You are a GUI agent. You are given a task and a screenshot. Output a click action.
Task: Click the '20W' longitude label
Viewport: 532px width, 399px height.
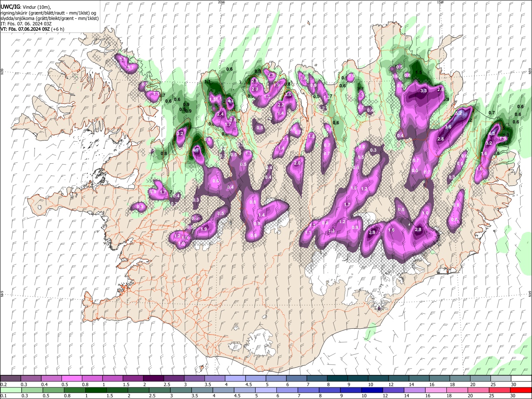pyautogui.click(x=221, y=2)
